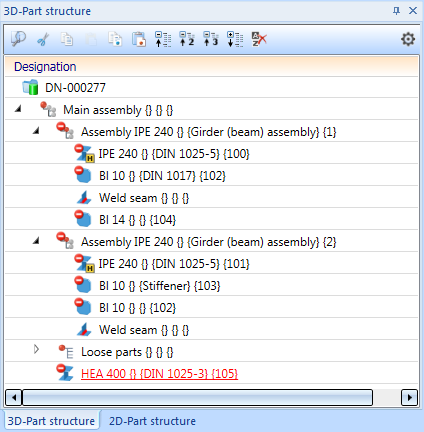This screenshot has height=432, width=424.
Task: Switch to the 3D-Part structure tab
Action: point(51,421)
